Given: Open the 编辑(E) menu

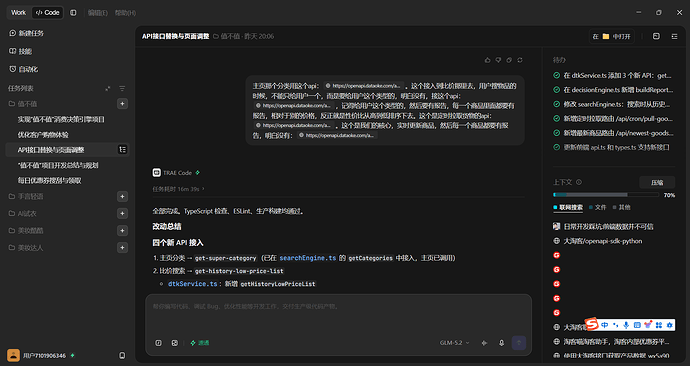Looking at the screenshot, I should coord(98,13).
